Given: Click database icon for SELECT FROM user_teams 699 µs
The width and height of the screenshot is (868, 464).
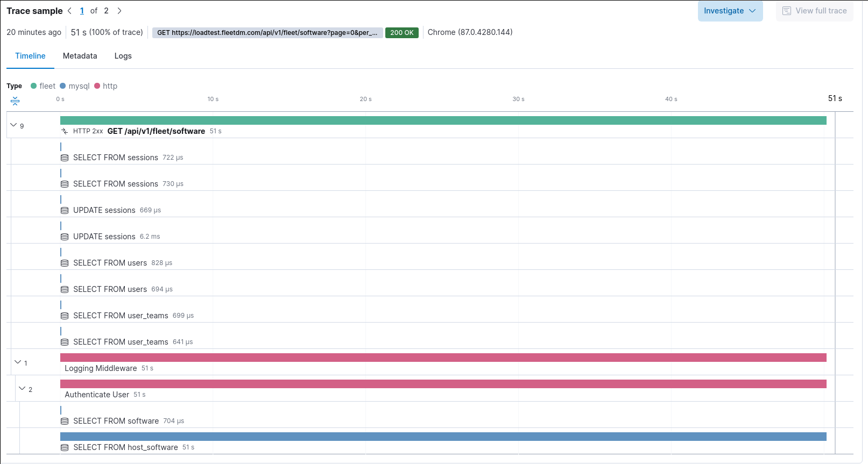Looking at the screenshot, I should pos(65,316).
